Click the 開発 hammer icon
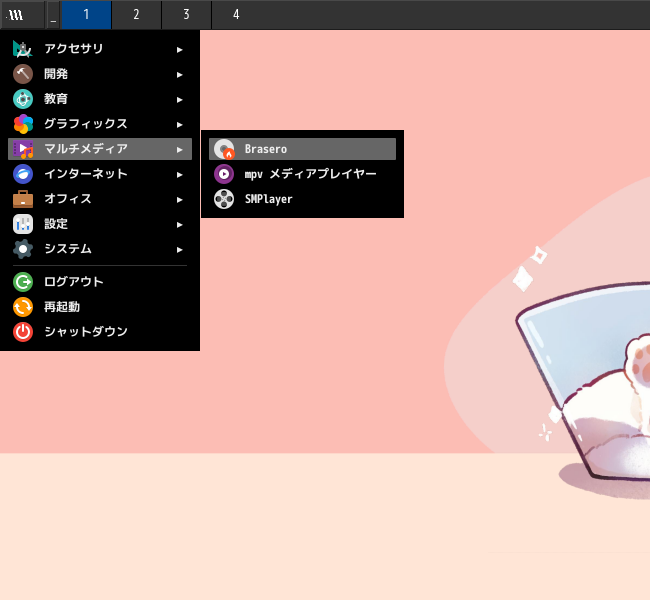 coord(23,74)
